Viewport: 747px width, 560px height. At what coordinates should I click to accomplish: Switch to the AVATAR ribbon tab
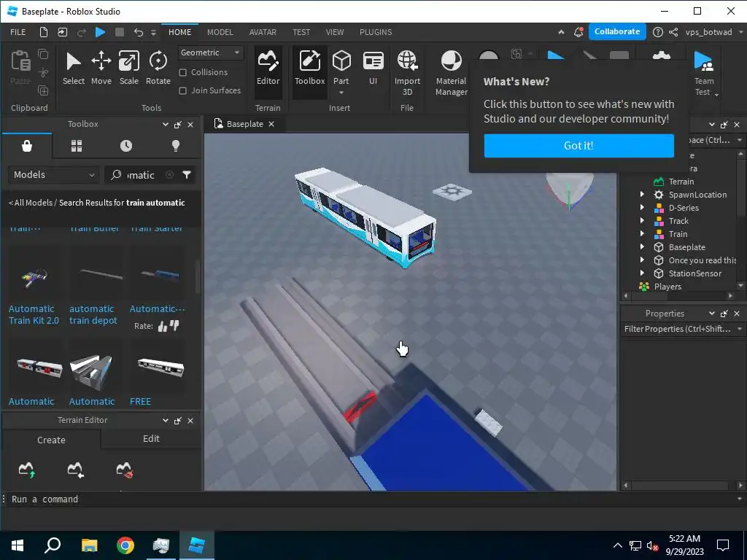tap(263, 32)
